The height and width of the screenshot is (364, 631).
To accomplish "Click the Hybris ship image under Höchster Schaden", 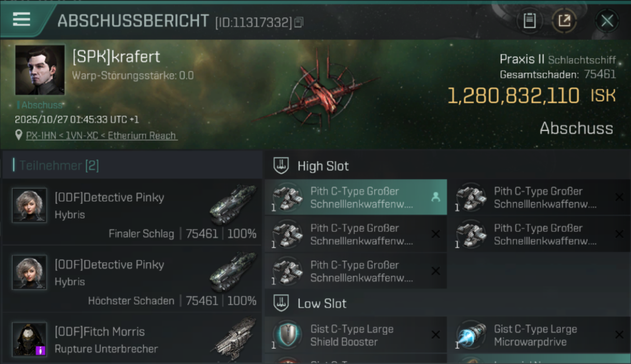I will pos(233,272).
